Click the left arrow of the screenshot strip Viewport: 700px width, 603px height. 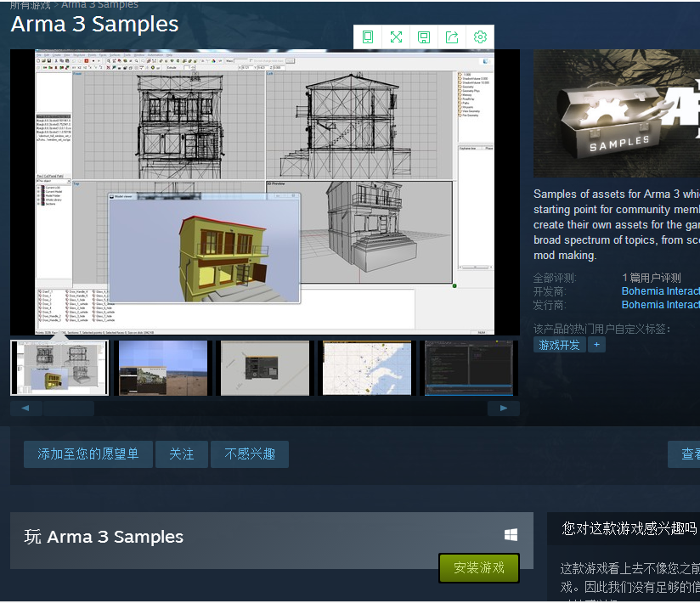25,408
